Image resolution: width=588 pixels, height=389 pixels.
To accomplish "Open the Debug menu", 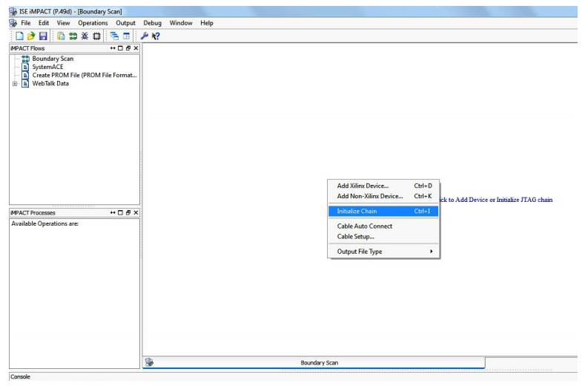I will click(152, 23).
